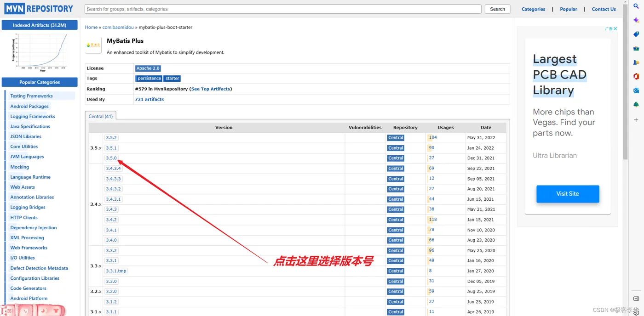Open Android Packages category

click(x=29, y=106)
